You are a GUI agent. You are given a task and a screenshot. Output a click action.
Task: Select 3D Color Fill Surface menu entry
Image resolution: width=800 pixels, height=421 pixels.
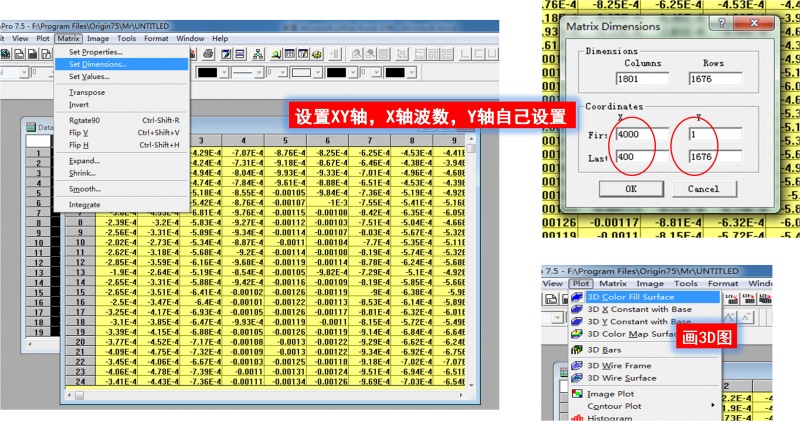(645, 296)
